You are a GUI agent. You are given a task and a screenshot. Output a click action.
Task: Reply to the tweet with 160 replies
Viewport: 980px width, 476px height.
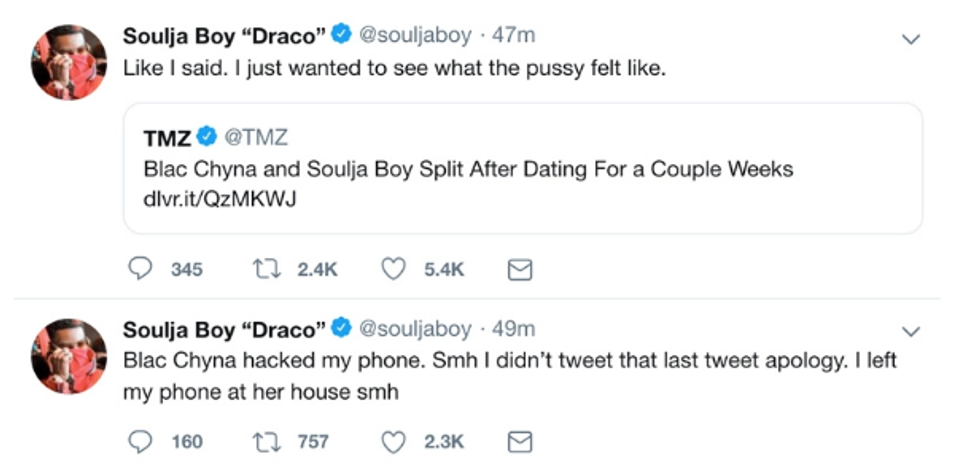(x=142, y=441)
